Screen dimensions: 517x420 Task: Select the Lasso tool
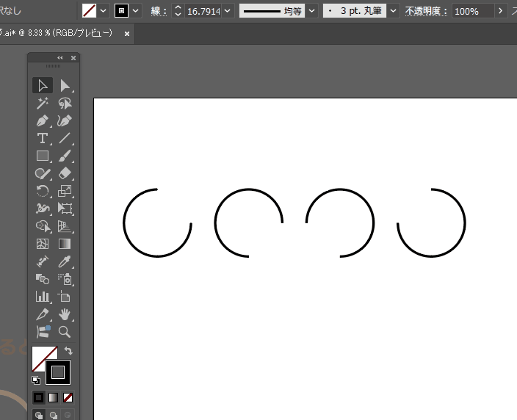point(65,104)
